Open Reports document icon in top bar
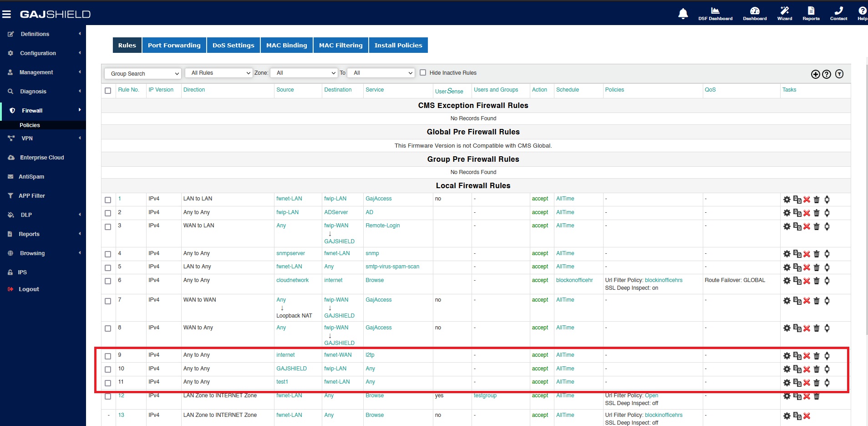The width and height of the screenshot is (868, 426). pos(811,14)
